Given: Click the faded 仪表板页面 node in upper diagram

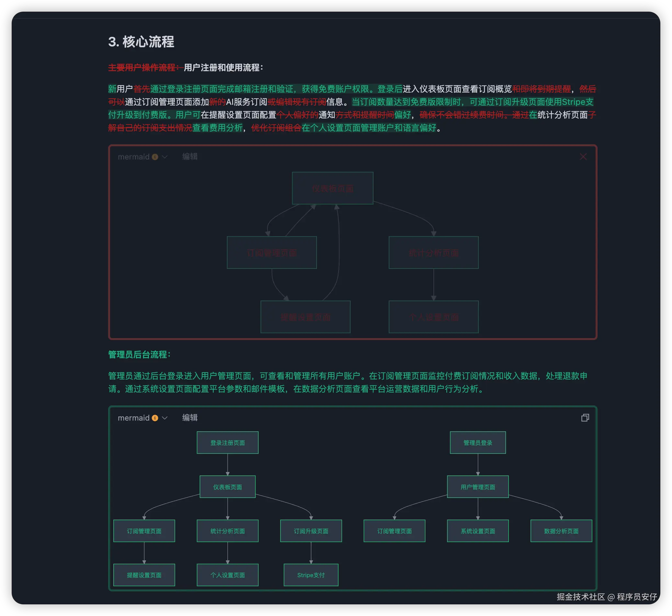Looking at the screenshot, I should tap(332, 188).
